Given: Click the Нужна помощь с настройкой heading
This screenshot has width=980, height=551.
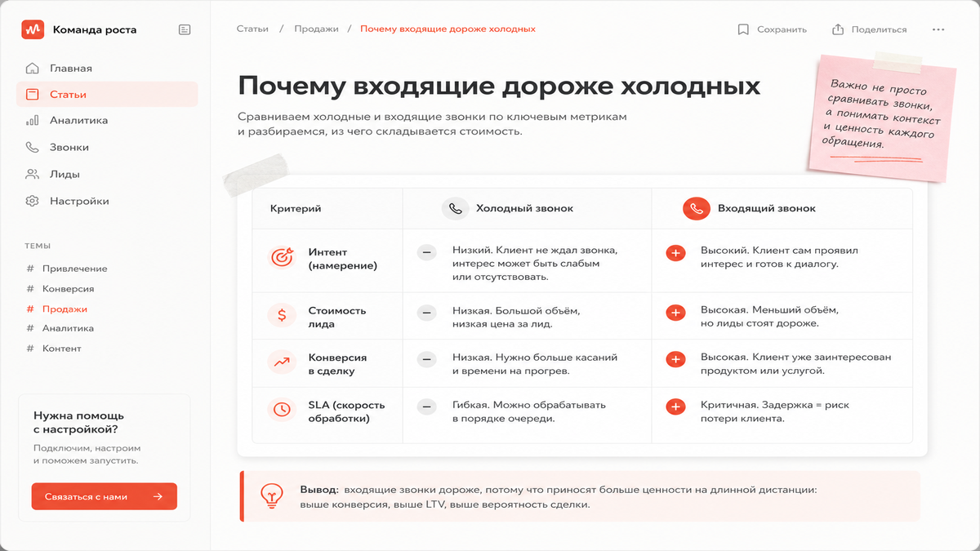Looking at the screenshot, I should (78, 422).
